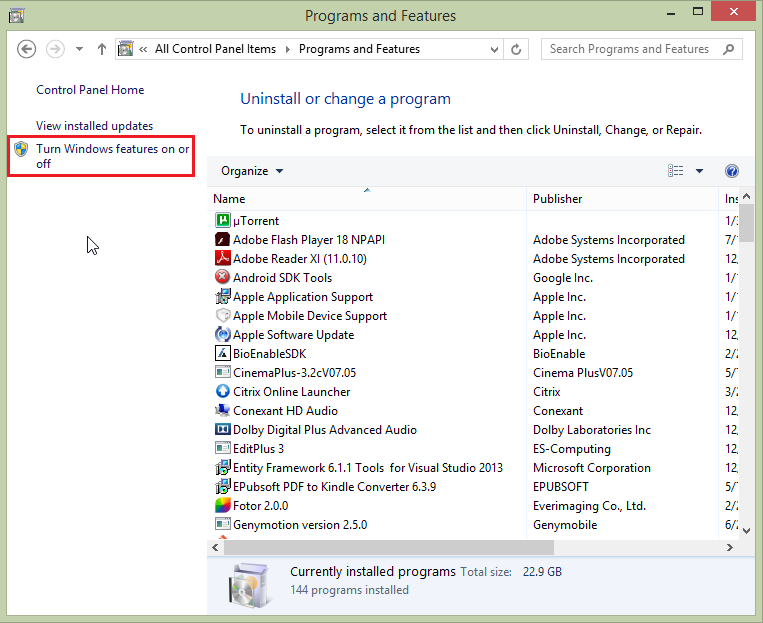Select EditPlus 3 program name
763x623 pixels.
tap(258, 448)
